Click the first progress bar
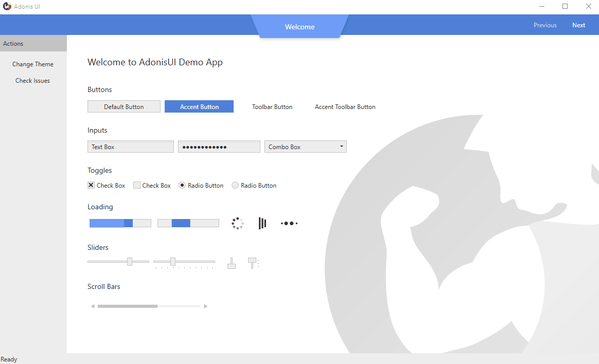This screenshot has height=364, width=599. pos(120,223)
